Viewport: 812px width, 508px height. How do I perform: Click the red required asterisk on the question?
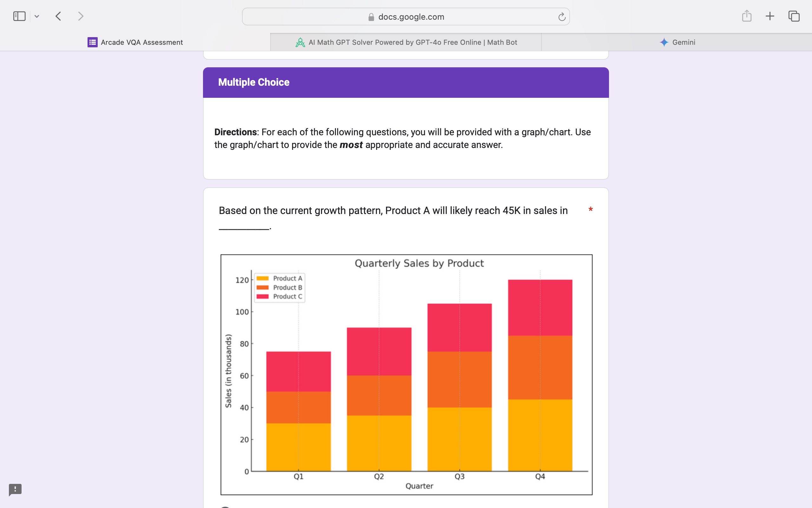point(591,210)
